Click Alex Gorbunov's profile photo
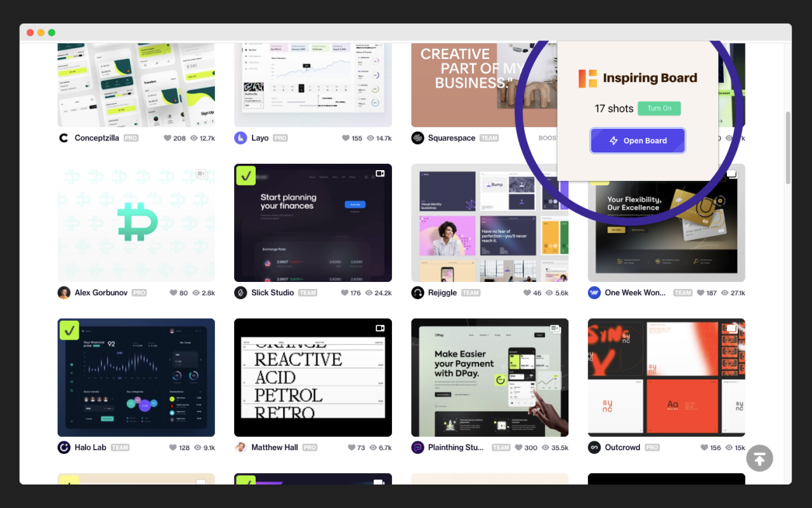The height and width of the screenshot is (508, 812). click(x=63, y=293)
